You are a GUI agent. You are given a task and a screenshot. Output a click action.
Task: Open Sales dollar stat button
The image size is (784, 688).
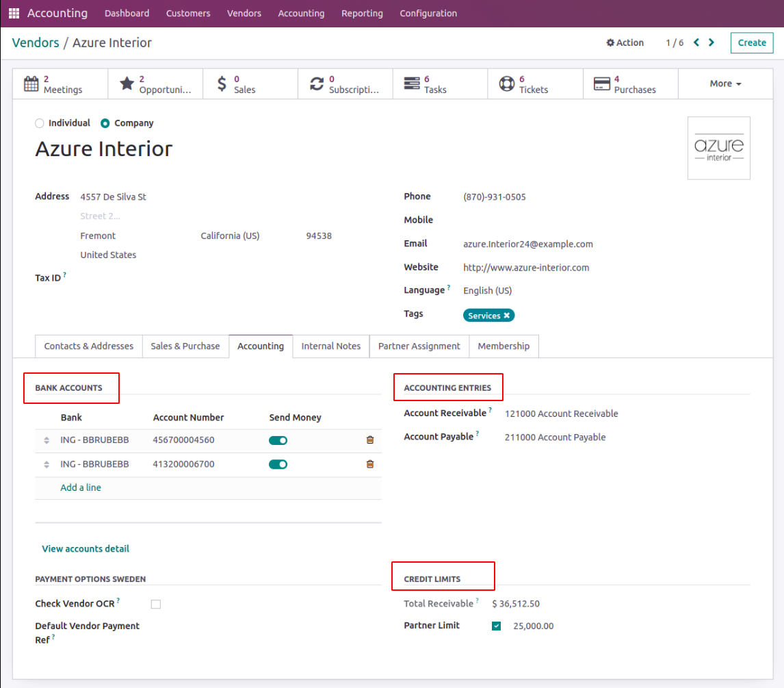point(250,84)
